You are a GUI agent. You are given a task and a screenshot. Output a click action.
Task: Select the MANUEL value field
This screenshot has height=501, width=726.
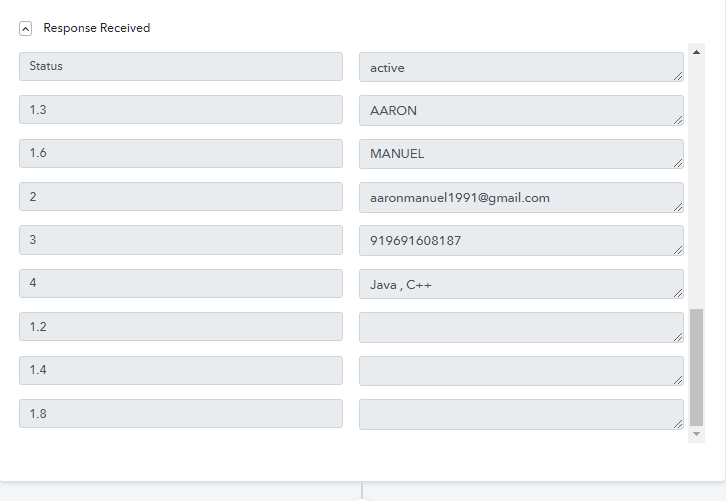click(x=520, y=154)
